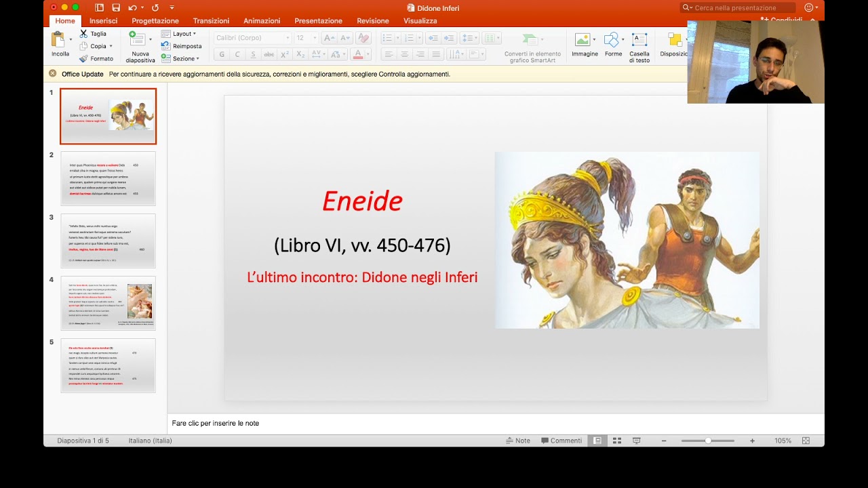Center align text

coord(405,54)
